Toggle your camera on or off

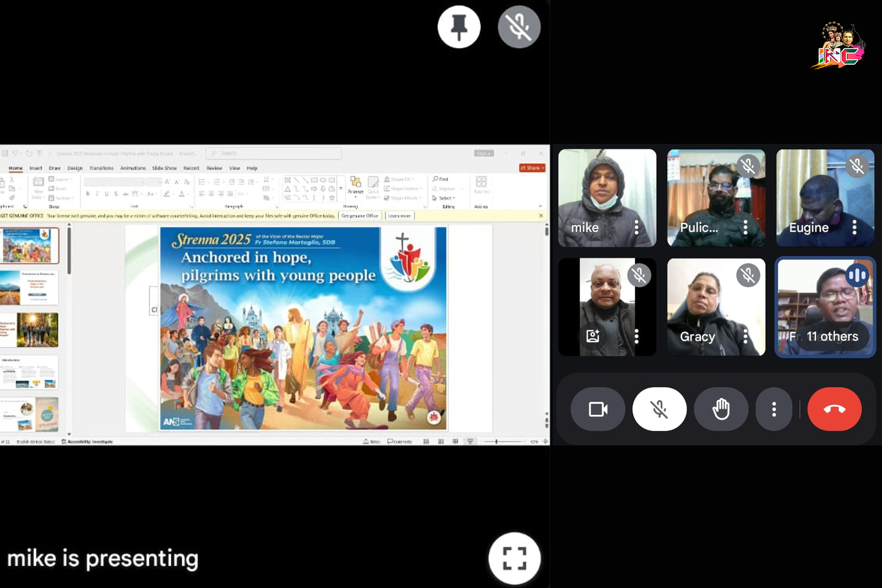(598, 409)
